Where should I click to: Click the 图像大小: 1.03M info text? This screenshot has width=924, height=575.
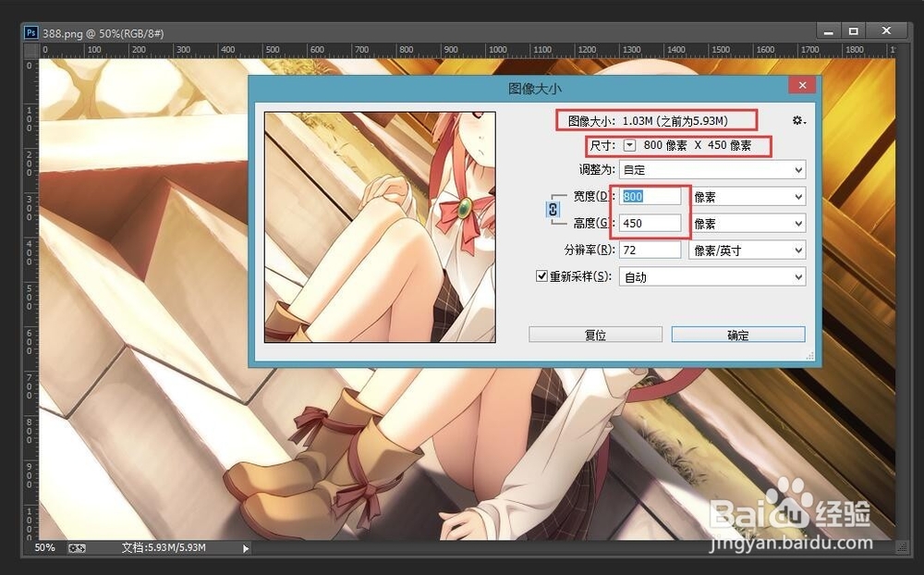coord(649,121)
